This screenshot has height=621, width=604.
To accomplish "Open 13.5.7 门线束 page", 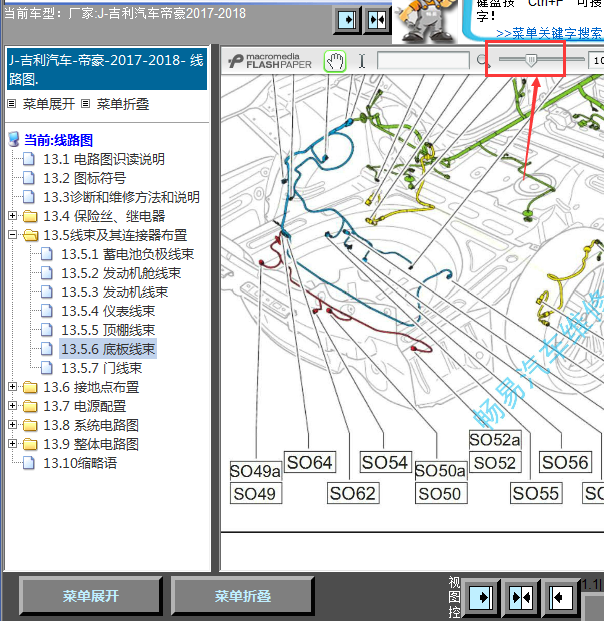I will coord(101,368).
